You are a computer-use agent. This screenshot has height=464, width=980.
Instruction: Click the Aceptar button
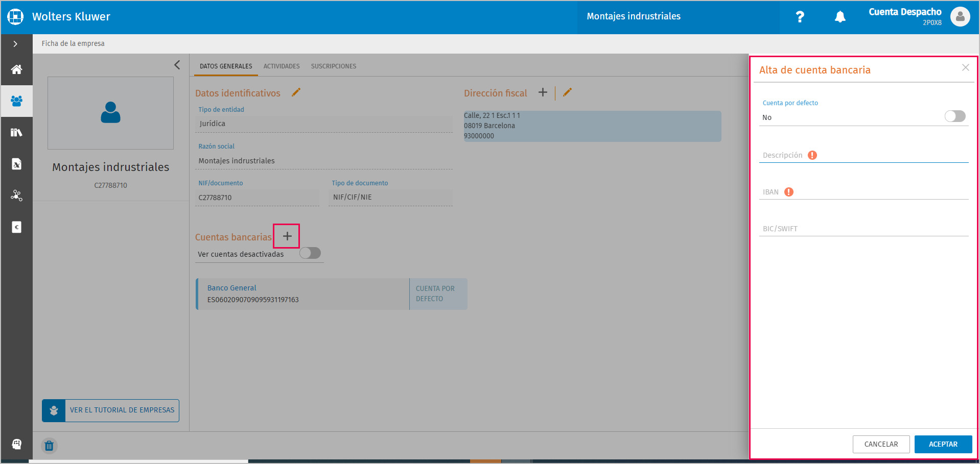943,444
